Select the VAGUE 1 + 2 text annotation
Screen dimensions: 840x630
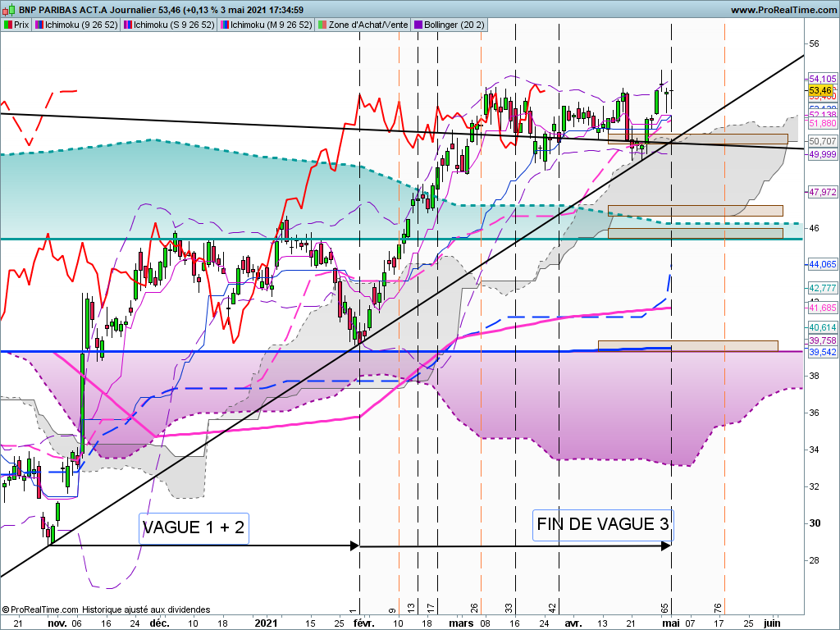pos(194,527)
